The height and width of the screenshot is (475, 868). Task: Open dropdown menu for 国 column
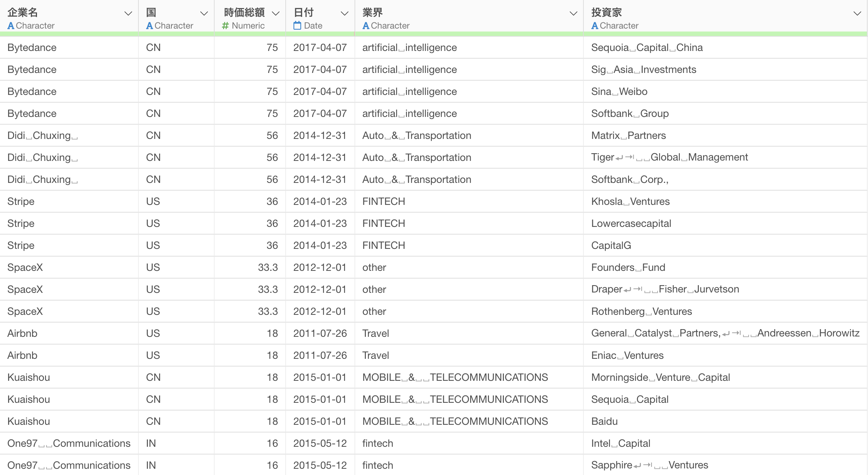pyautogui.click(x=204, y=14)
